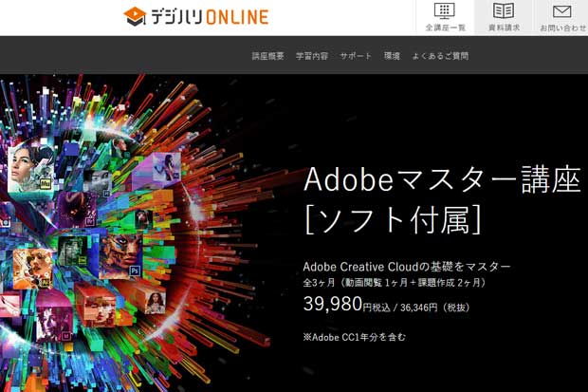Click the 全講座一覧 label text
The width and height of the screenshot is (588, 392).
pyautogui.click(x=445, y=28)
